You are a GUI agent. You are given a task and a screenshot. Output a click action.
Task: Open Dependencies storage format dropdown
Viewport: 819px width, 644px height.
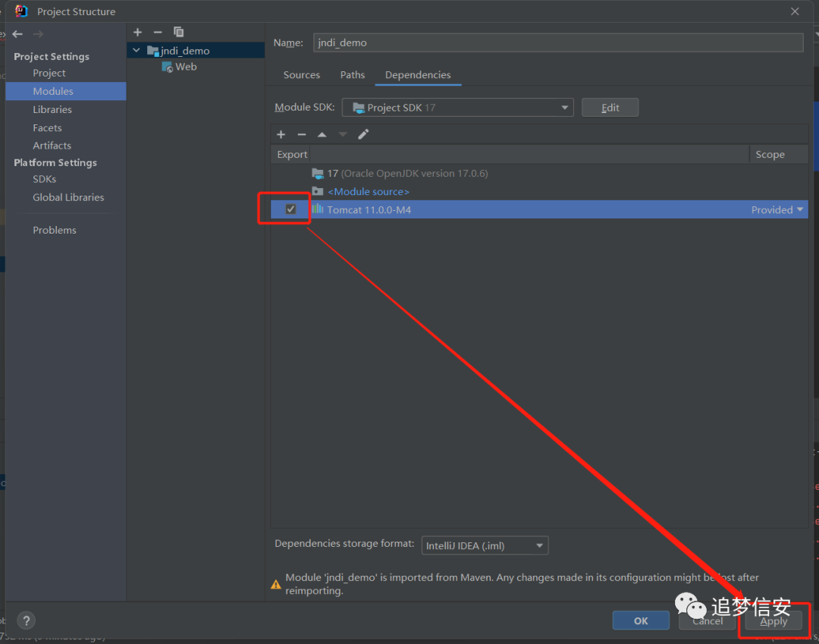[485, 546]
